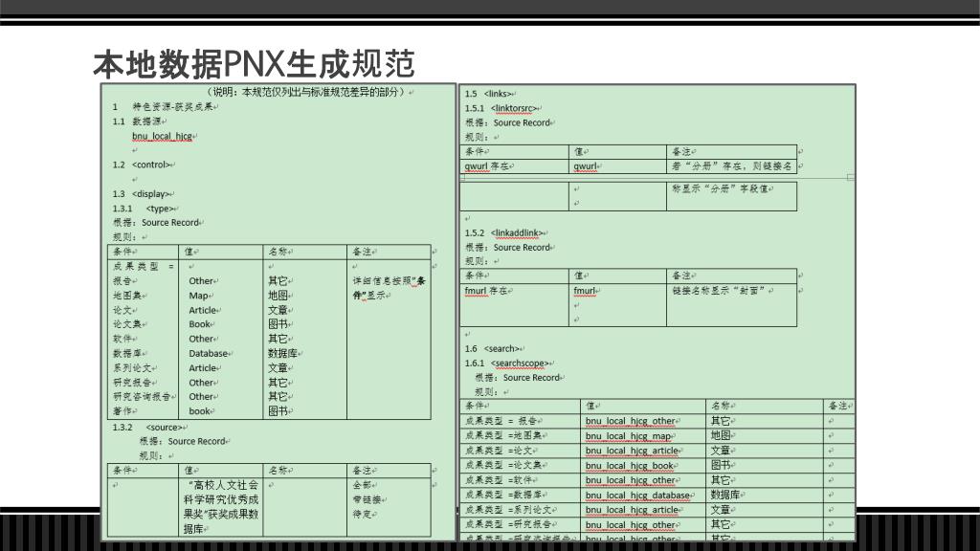Screen dimensions: 980x551
Task: Select condition 研究咨询报告 in the type table
Action: point(142,397)
